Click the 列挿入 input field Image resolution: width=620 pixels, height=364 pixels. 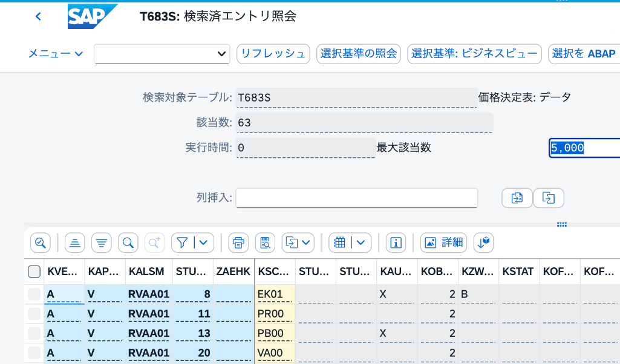(x=357, y=198)
